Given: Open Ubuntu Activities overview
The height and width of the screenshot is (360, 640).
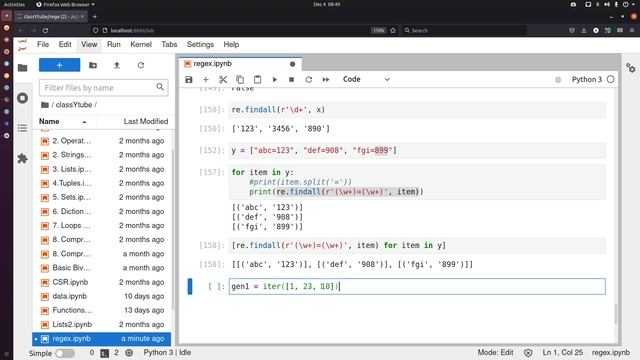Looking at the screenshot, I should [14, 4].
